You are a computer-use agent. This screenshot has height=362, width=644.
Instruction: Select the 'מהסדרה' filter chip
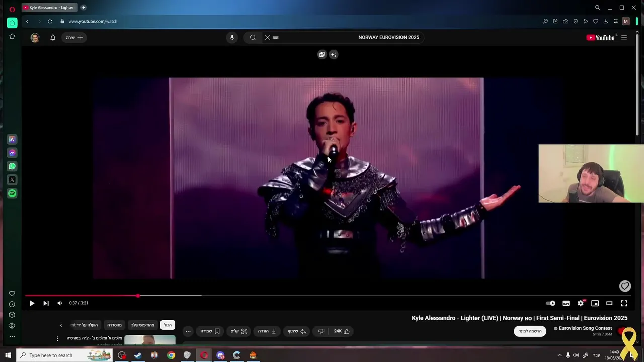tap(114, 325)
